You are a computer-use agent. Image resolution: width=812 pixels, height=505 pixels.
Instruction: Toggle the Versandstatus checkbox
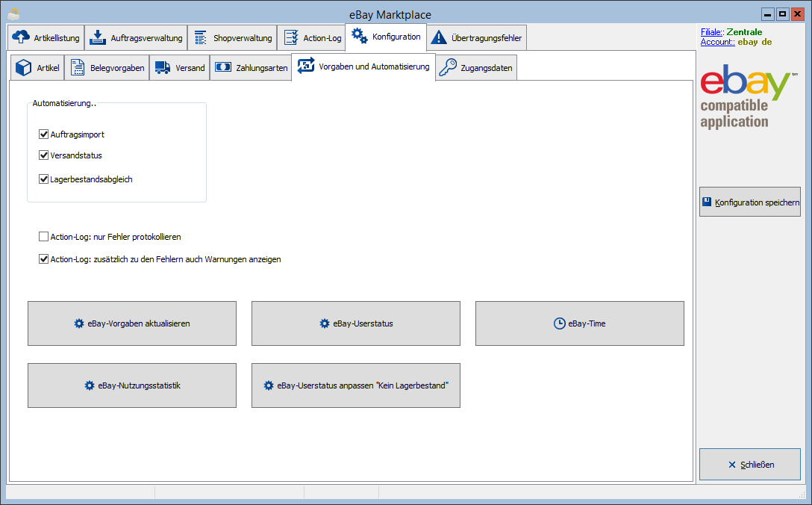click(43, 155)
